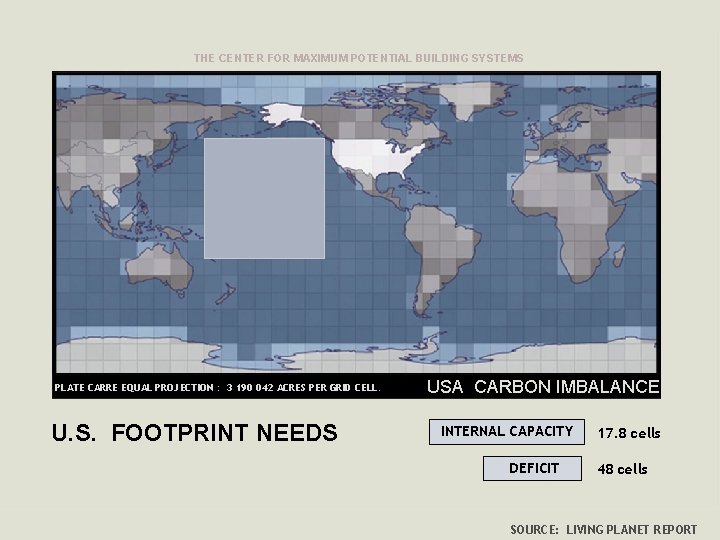This screenshot has height=540, width=720.
Task: Click the INTERNAL CAPACITY legend box
Action: pos(506,432)
